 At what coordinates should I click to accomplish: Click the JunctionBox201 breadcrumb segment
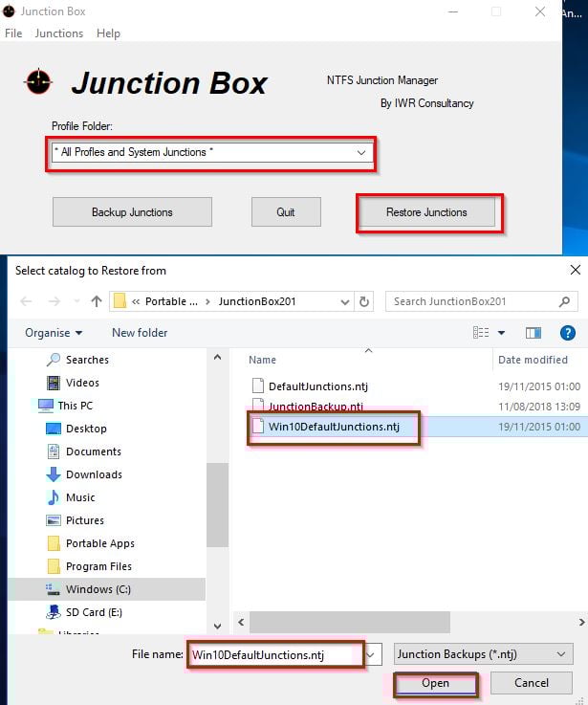pyautogui.click(x=257, y=301)
